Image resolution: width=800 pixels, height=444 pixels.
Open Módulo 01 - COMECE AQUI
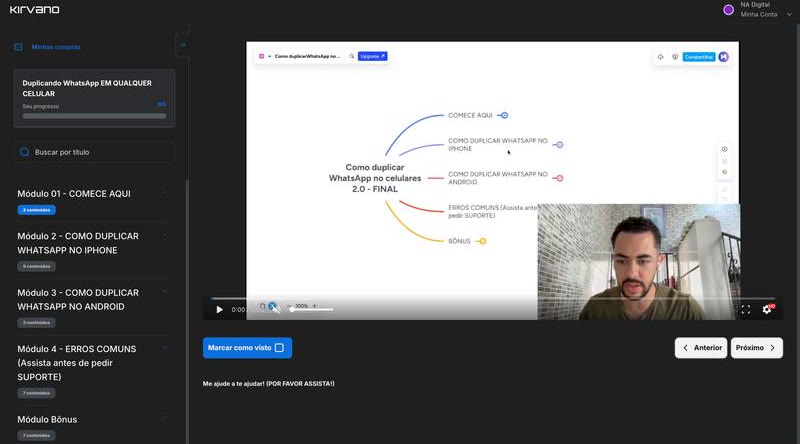point(74,194)
